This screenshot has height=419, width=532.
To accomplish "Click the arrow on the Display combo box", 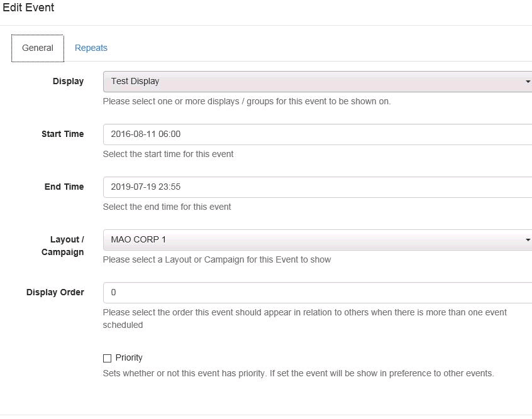I will [x=528, y=82].
